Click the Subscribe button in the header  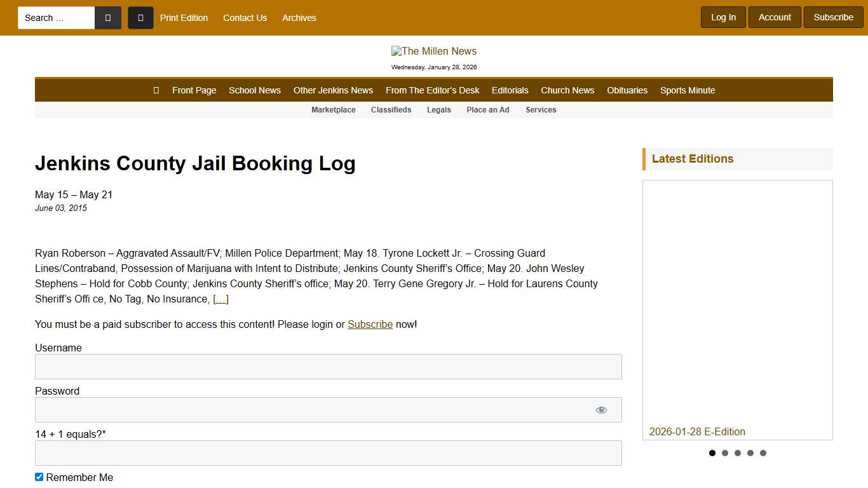point(833,17)
